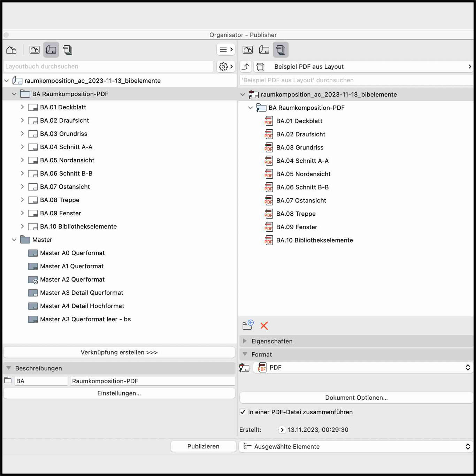Click arrow button next to Erstellt date
The image size is (476, 476).
[x=282, y=430]
